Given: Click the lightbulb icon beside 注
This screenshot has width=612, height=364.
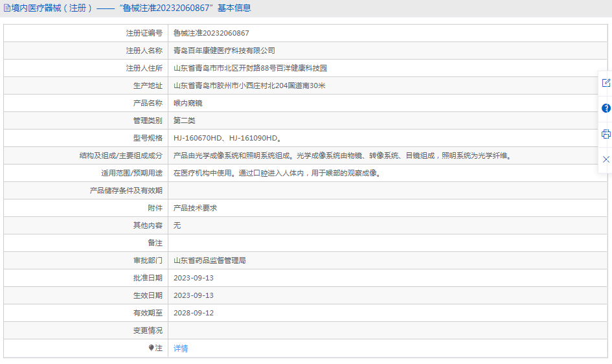Looking at the screenshot, I should click(151, 348).
